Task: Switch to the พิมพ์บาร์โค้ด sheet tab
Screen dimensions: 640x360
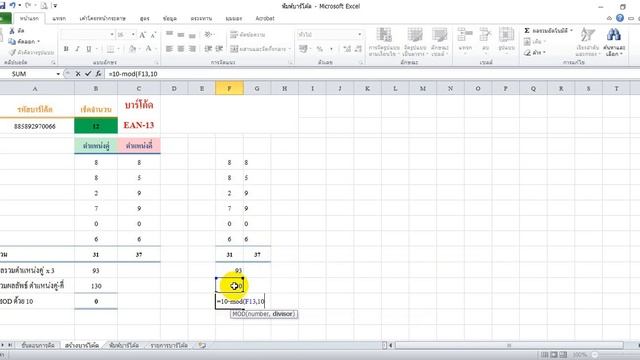Action: point(124,345)
